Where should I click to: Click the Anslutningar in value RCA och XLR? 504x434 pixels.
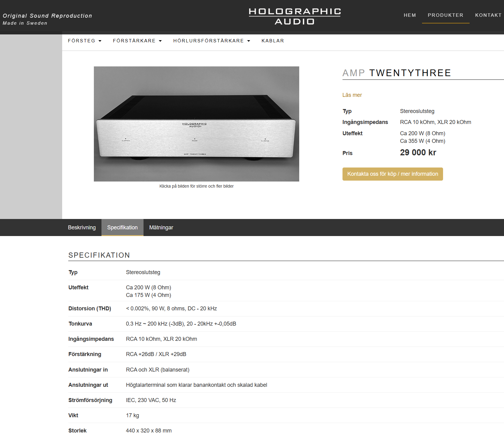pos(158,370)
